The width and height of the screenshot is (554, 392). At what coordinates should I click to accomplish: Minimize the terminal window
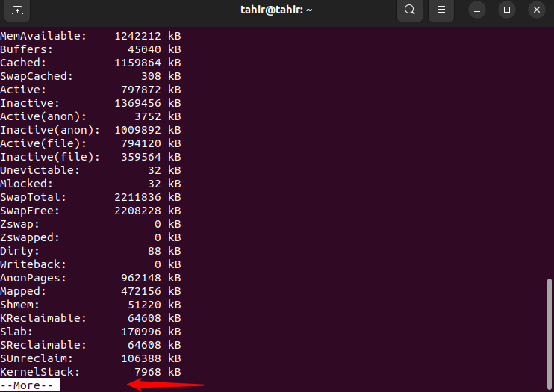477,10
